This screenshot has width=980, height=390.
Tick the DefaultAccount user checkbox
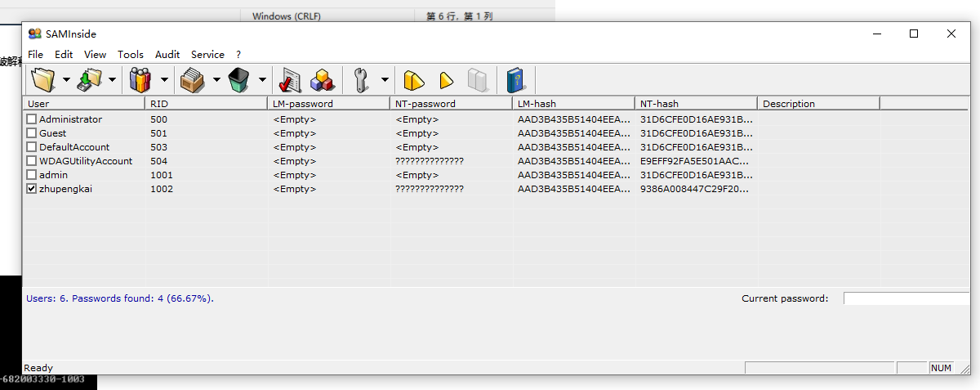tap(32, 147)
